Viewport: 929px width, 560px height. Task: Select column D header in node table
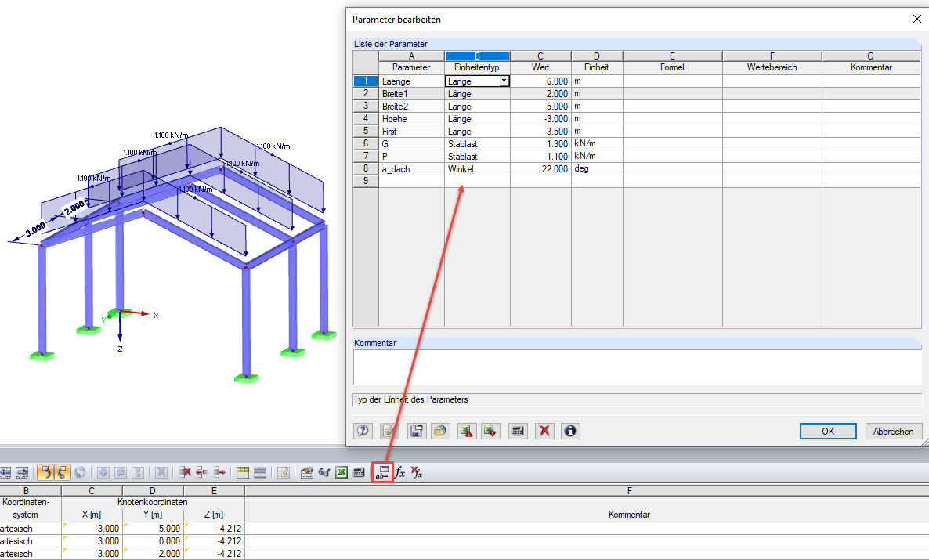[x=153, y=490]
